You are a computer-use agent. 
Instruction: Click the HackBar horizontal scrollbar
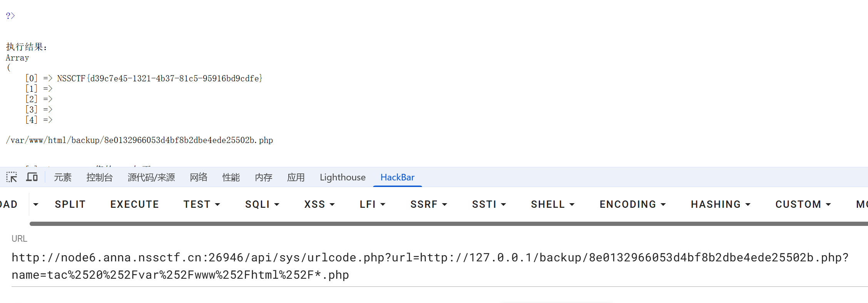pos(449,224)
